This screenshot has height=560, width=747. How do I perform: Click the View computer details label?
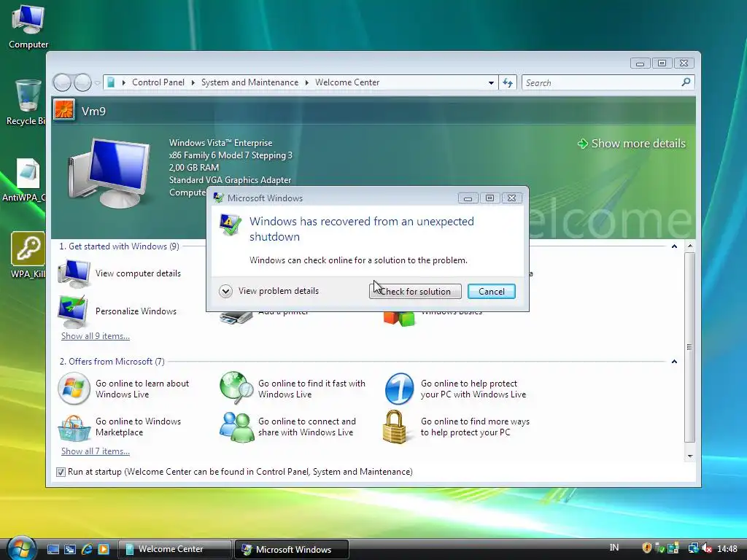click(x=138, y=273)
